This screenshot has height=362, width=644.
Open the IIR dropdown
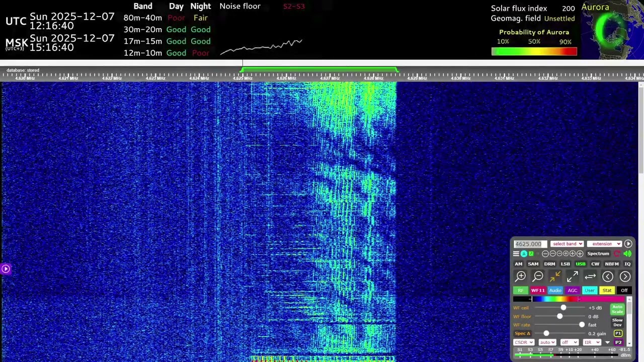point(592,342)
